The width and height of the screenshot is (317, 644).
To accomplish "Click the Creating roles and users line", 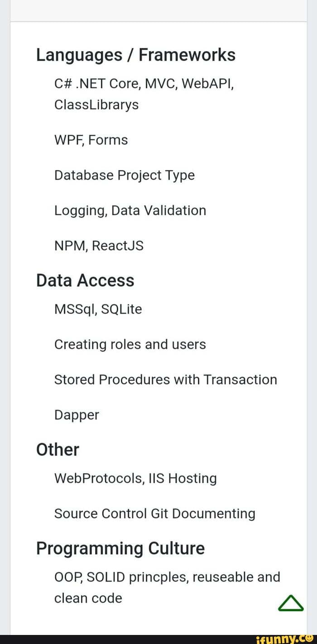I will point(130,345).
